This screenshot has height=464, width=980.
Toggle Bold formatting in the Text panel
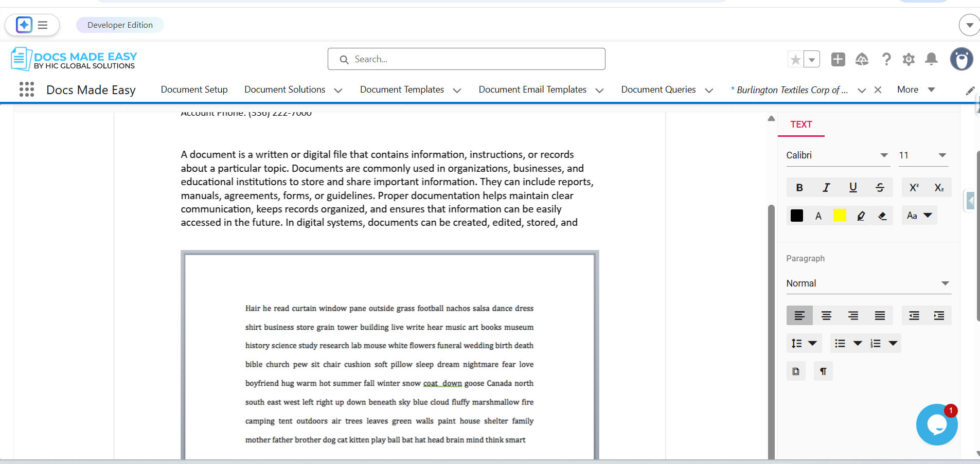[x=799, y=188]
